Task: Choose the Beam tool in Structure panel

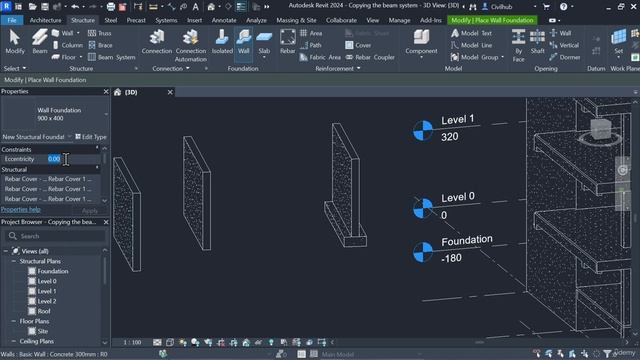Action: point(40,42)
